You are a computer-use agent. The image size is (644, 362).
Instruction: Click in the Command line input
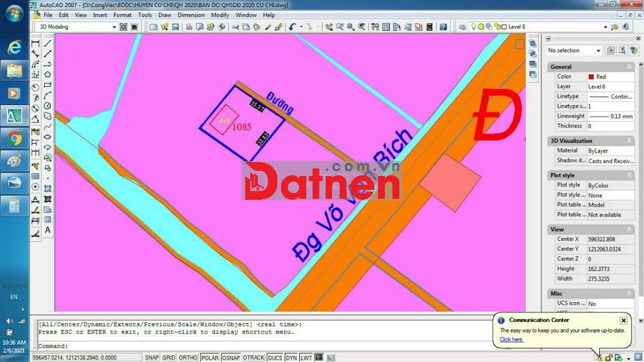pyautogui.click(x=252, y=346)
